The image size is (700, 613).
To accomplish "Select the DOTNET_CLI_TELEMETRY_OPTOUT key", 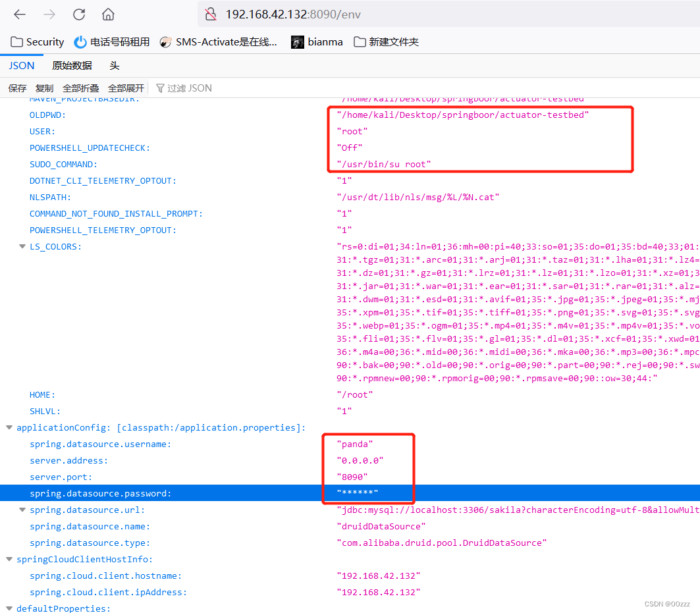I will pyautogui.click(x=103, y=181).
